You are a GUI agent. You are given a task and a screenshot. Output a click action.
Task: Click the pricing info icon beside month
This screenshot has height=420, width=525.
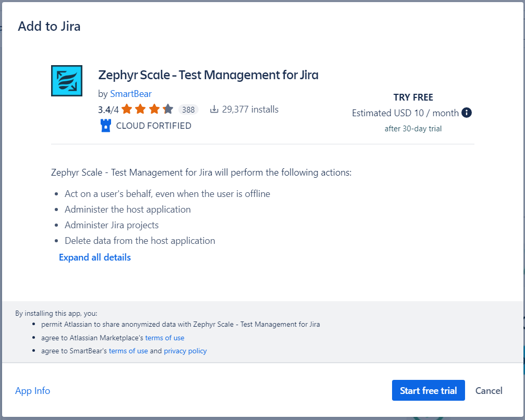point(467,113)
